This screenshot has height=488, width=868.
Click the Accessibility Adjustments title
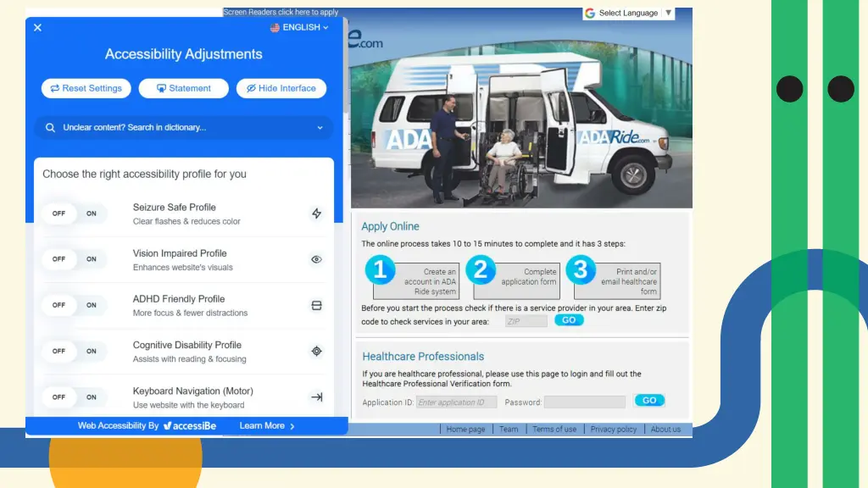(x=184, y=54)
